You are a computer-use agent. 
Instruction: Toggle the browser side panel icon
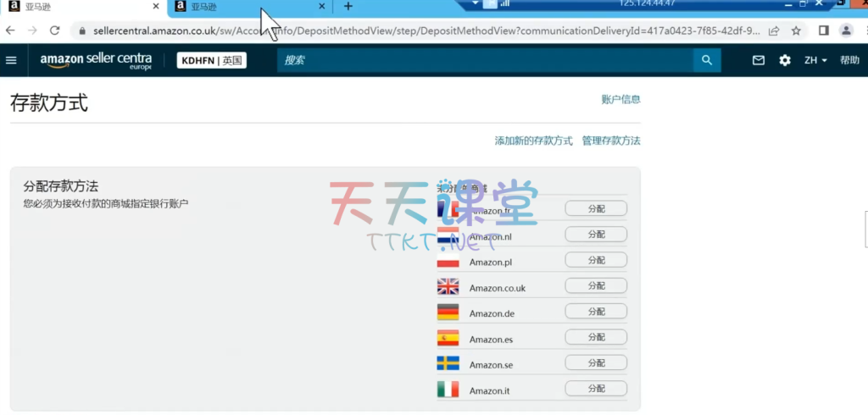(823, 30)
